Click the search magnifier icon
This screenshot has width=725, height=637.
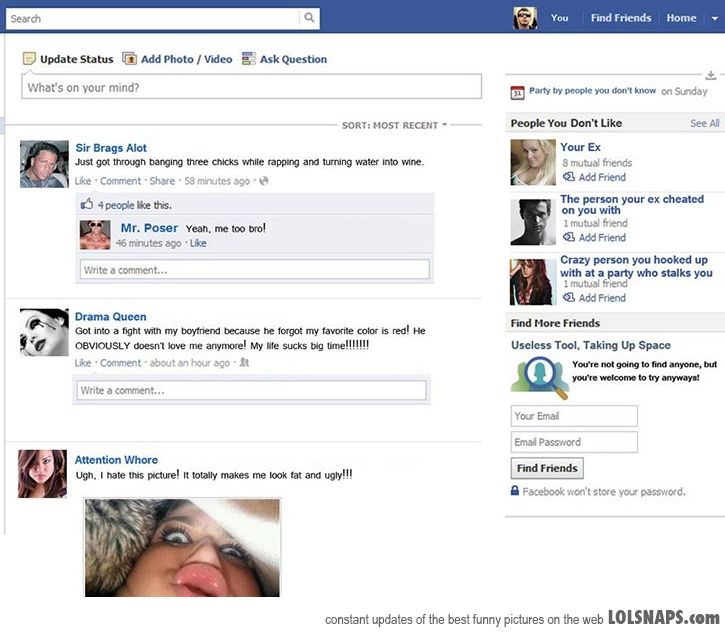[309, 18]
